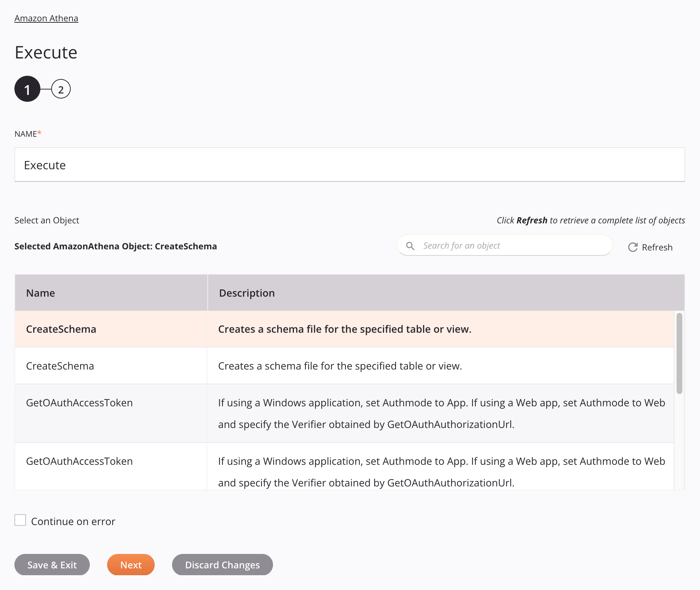700x590 pixels.
Task: Click the Refresh circular arrow icon
Action: pyautogui.click(x=633, y=247)
